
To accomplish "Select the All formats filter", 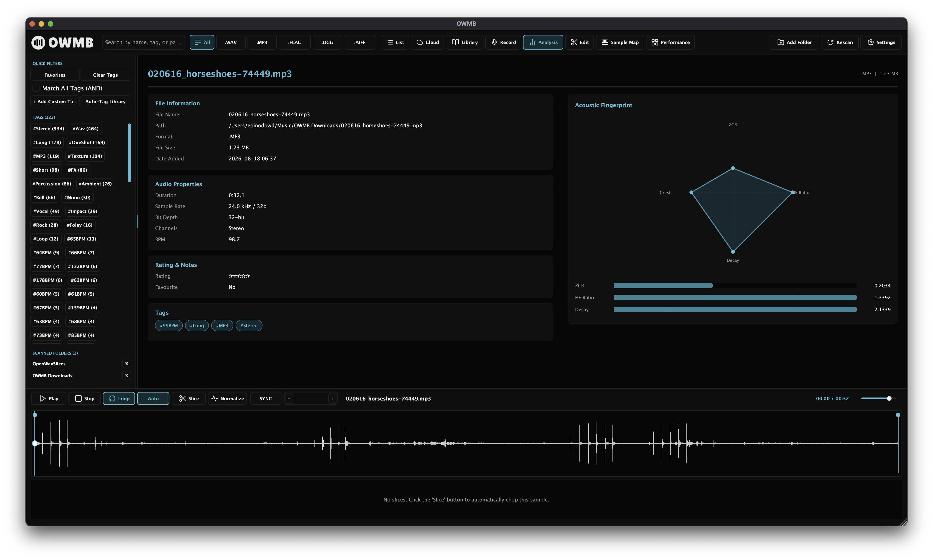I will click(x=202, y=42).
